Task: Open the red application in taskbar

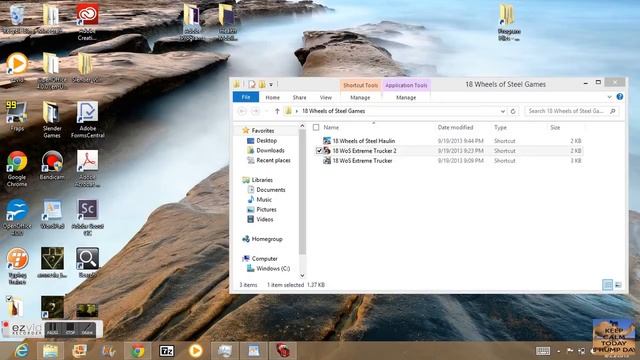Action: 283,351
